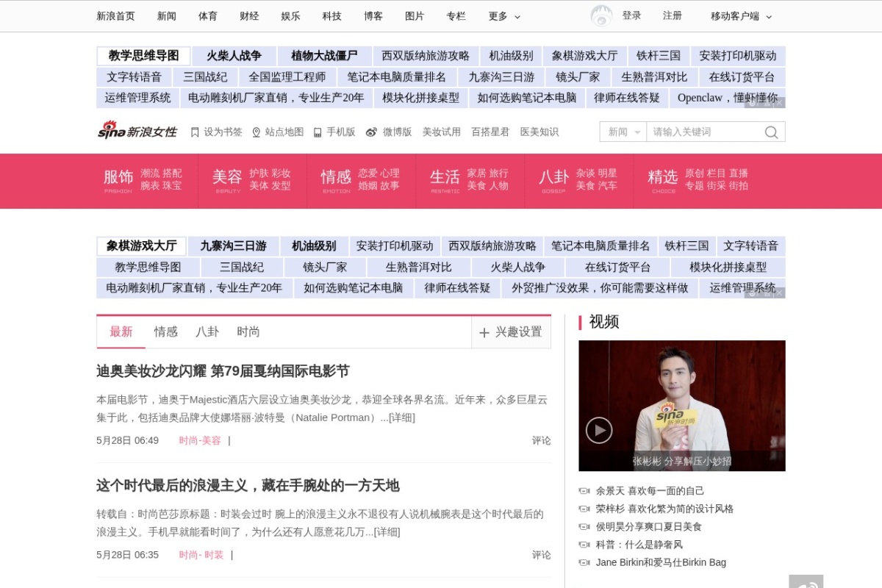This screenshot has width=882, height=588.
Task: Click the 时尚- 时装 tag under second article
Action: click(x=201, y=556)
